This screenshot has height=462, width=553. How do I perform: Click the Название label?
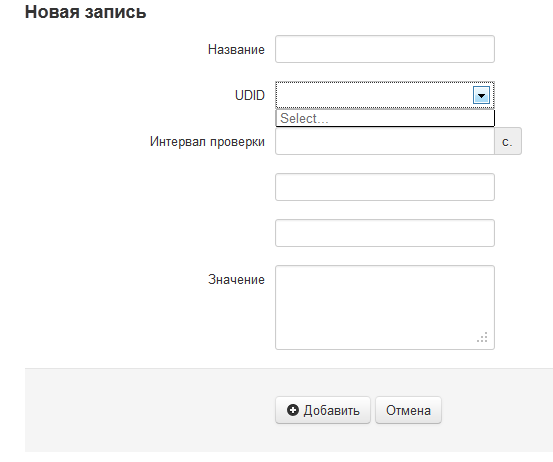pos(236,49)
